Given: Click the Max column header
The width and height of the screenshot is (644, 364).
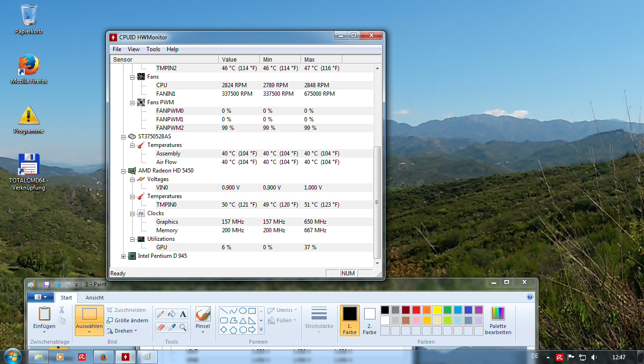Looking at the screenshot, I should coord(322,59).
